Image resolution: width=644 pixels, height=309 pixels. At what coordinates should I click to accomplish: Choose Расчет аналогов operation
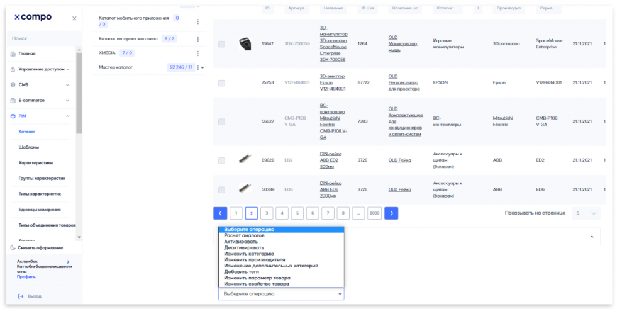point(281,236)
